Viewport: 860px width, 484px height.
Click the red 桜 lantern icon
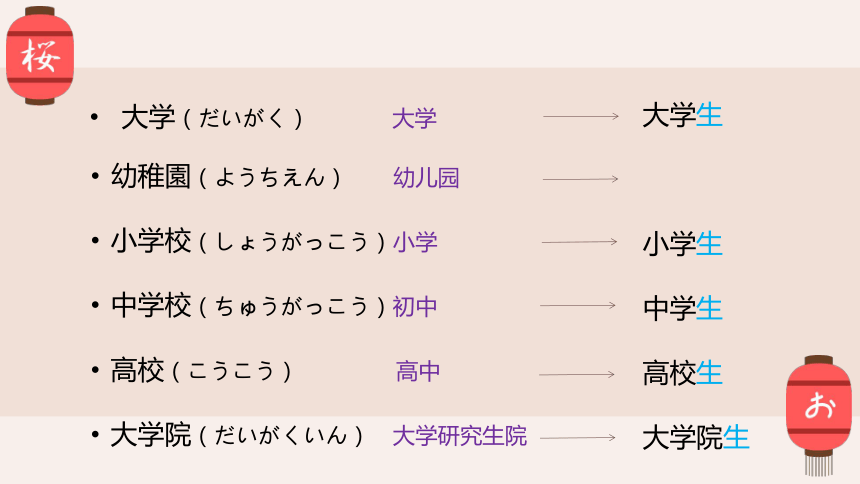click(x=39, y=55)
